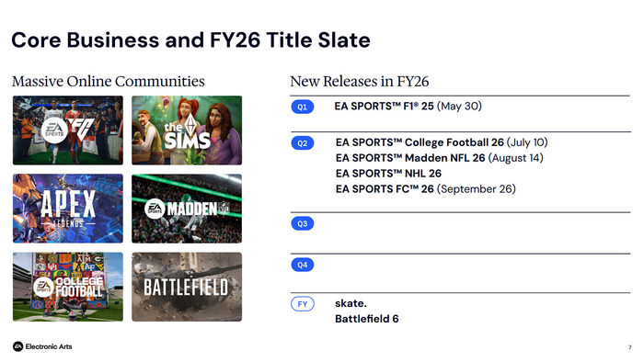Select EA SPORTS College Football 26 line
The height and width of the screenshot is (362, 644).
point(442,142)
